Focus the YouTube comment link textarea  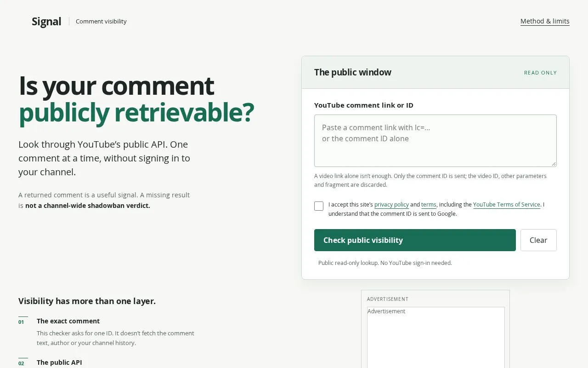435,141
